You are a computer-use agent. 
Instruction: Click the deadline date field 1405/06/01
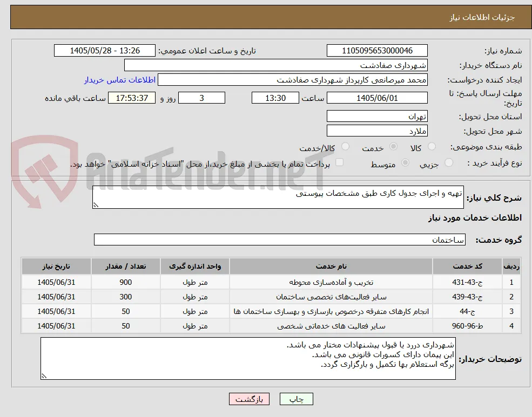coord(377,98)
